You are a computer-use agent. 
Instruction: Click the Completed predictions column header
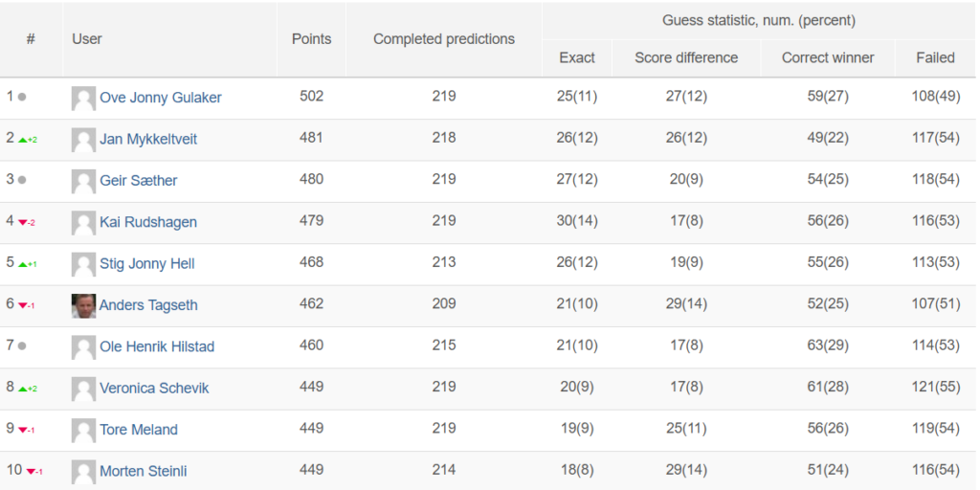pyautogui.click(x=444, y=38)
